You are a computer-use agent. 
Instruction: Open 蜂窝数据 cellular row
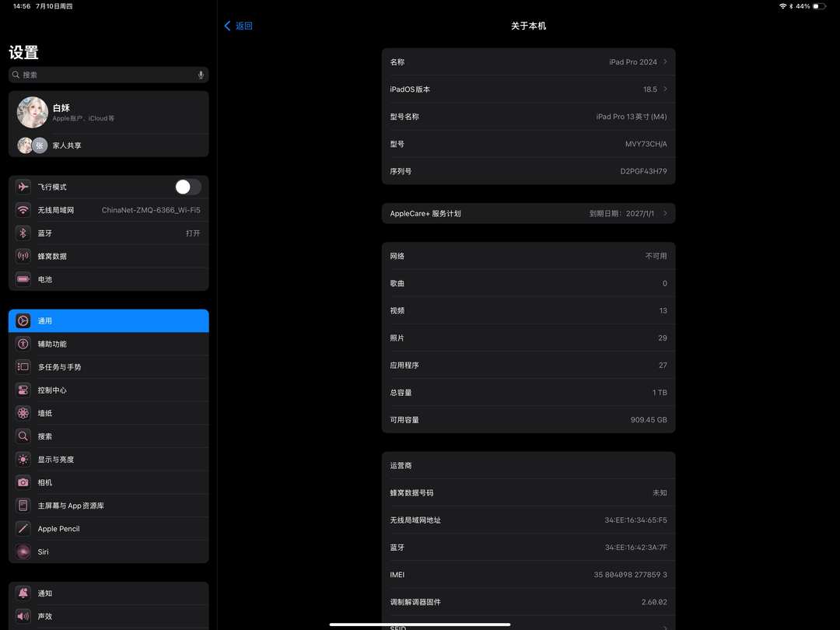109,256
